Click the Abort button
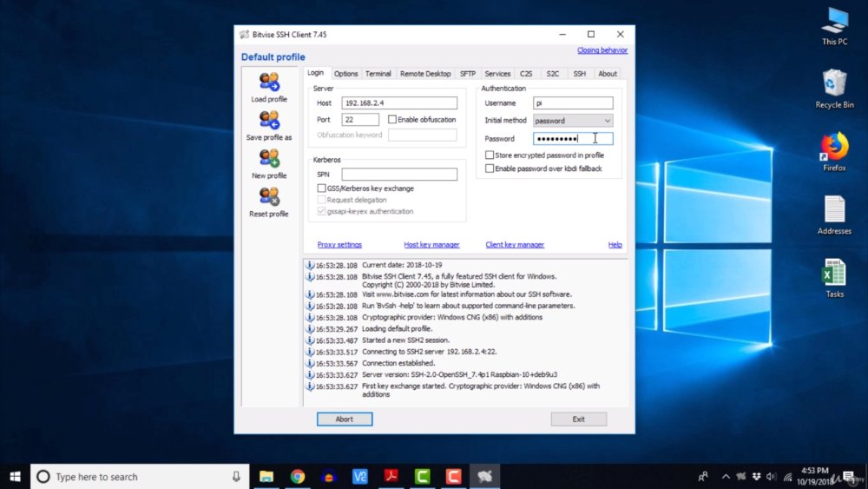 pos(345,420)
